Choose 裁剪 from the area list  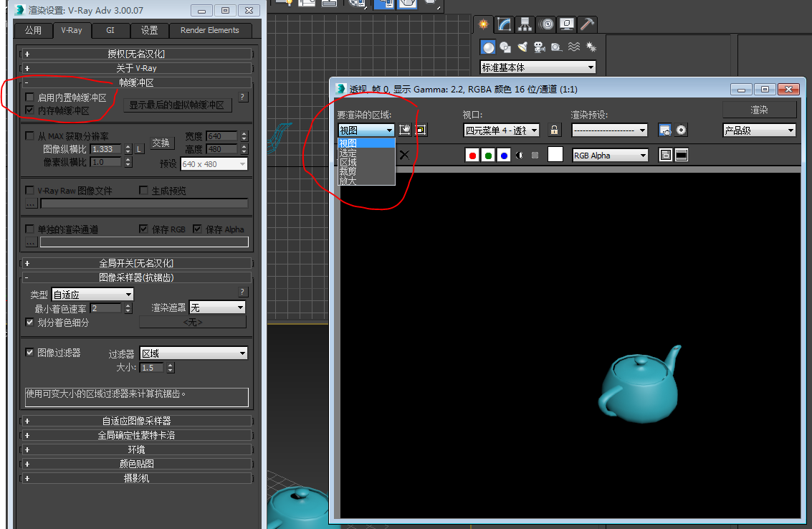pos(348,171)
